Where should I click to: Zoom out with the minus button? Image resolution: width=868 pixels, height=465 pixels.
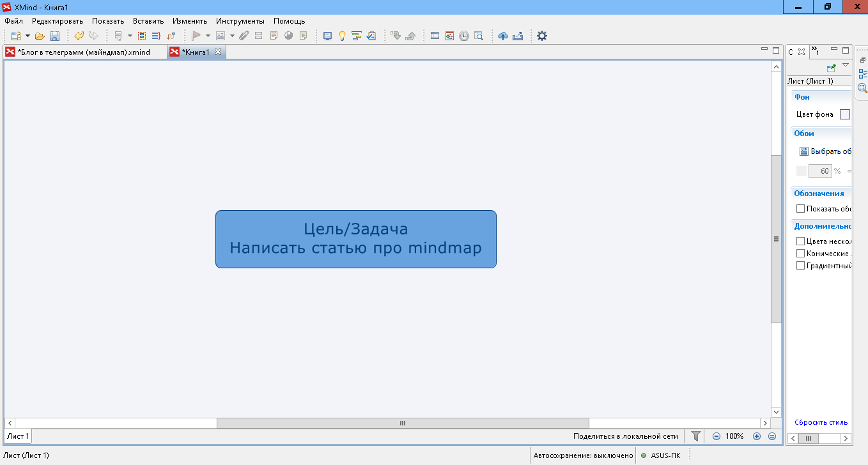pyautogui.click(x=717, y=436)
